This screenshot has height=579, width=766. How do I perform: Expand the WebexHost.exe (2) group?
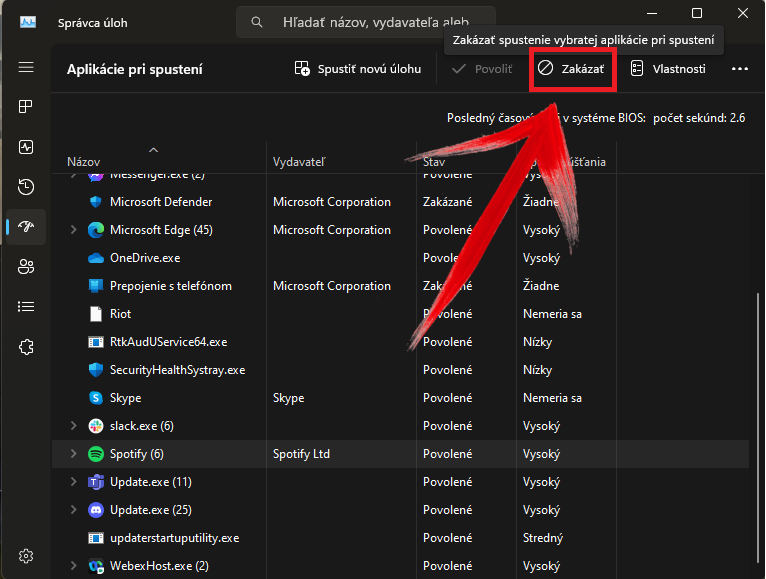(x=73, y=566)
